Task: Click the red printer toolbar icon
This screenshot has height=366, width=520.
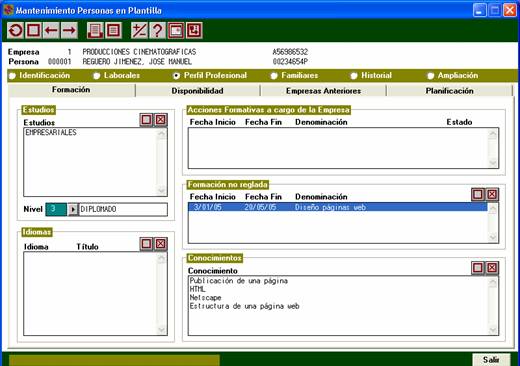Action: [x=95, y=31]
